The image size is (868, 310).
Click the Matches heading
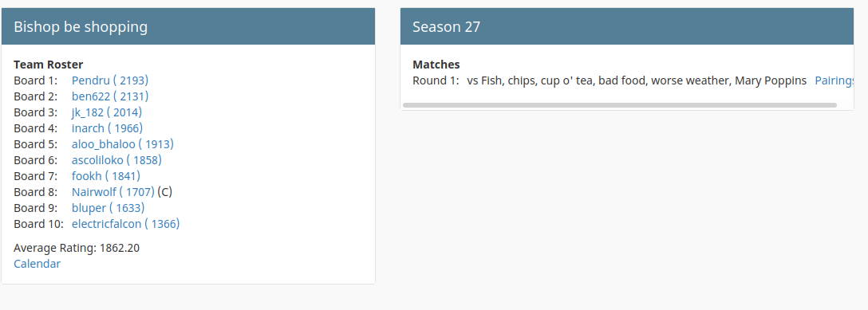436,65
